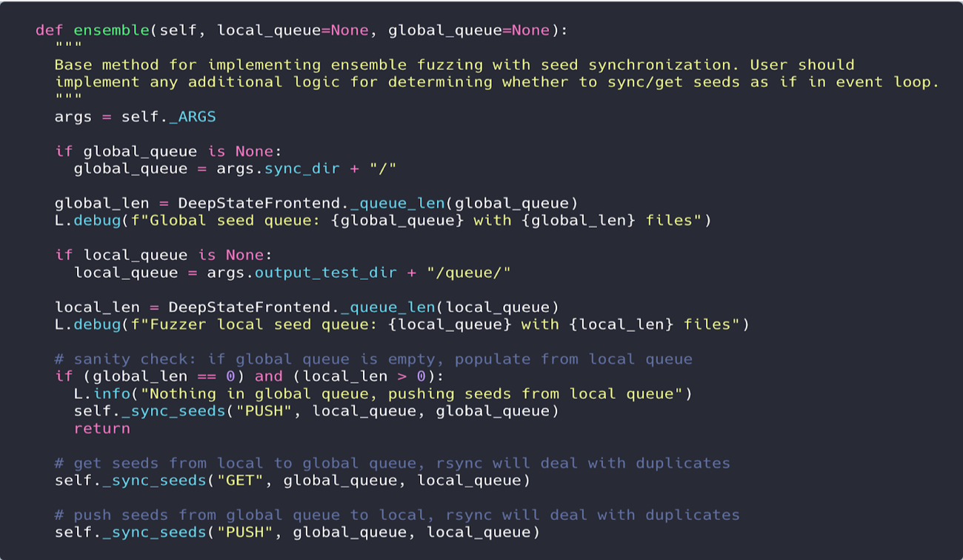
Task: Click the "if global_queue is None" condition
Action: (x=168, y=152)
